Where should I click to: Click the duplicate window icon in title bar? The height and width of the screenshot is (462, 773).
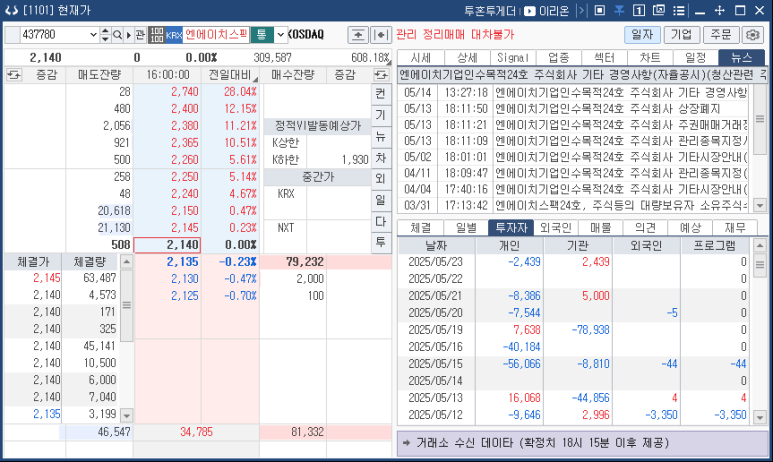pos(659,10)
